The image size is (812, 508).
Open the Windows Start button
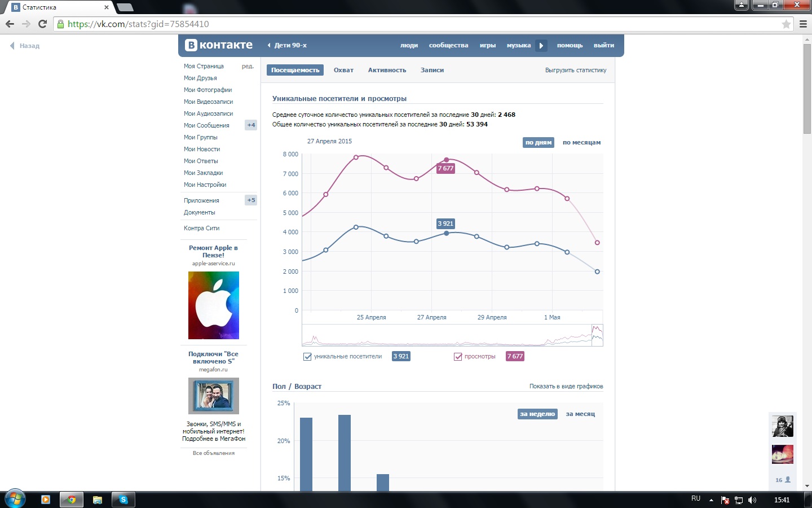pyautogui.click(x=15, y=500)
